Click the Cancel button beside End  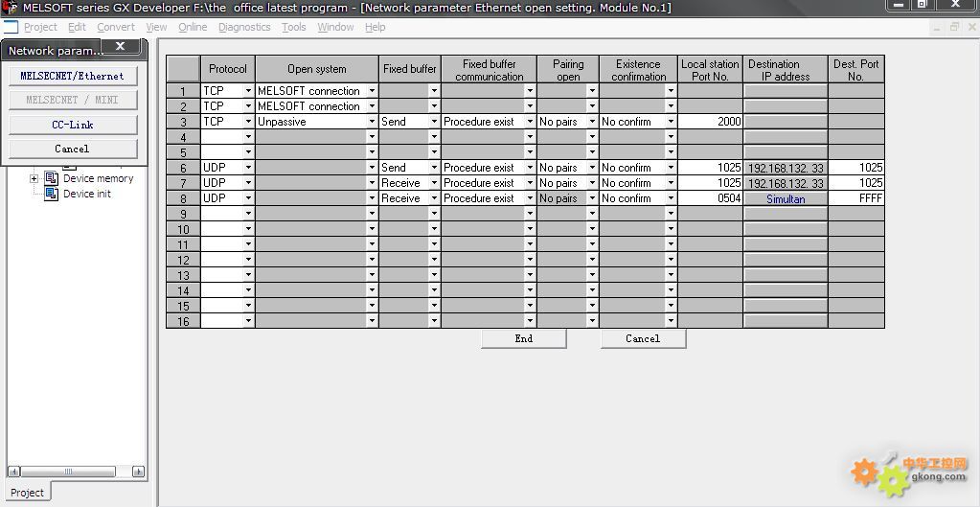click(643, 338)
